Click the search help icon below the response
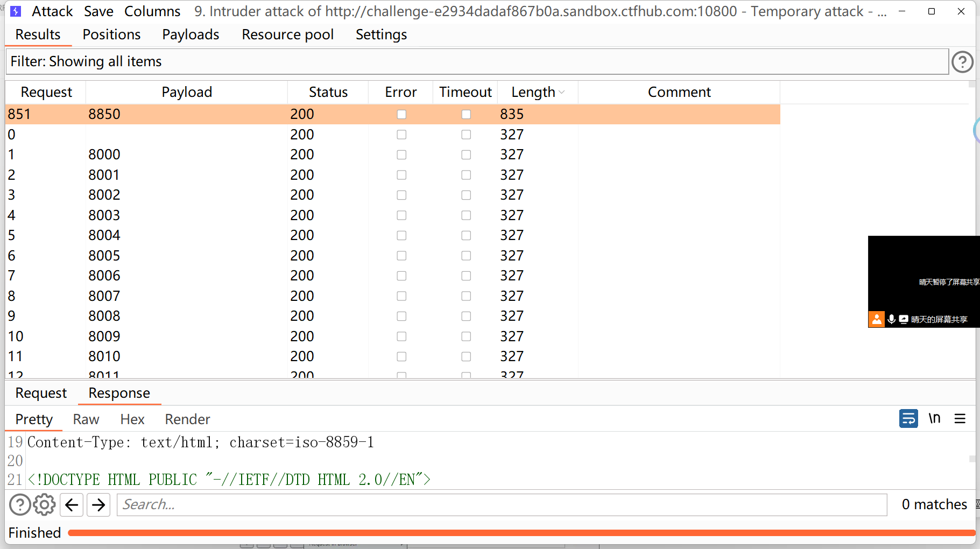 (20, 504)
